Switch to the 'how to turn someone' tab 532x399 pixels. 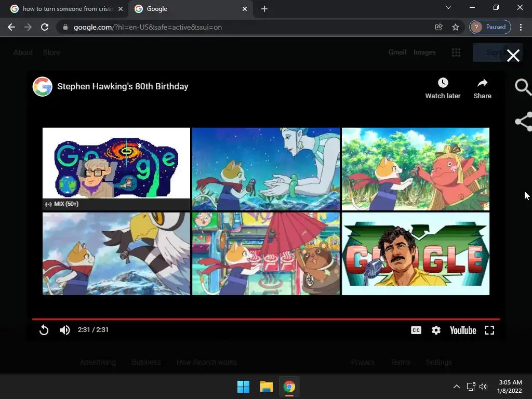pyautogui.click(x=67, y=9)
